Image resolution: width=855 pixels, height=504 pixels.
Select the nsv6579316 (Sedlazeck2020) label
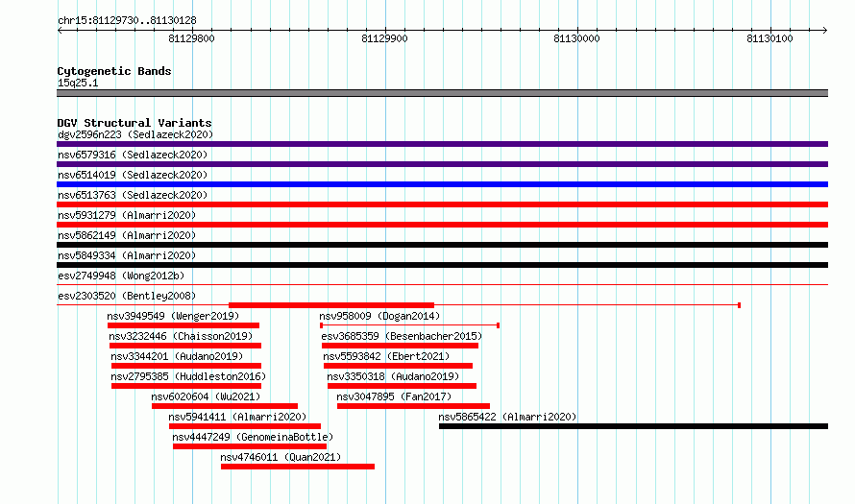[x=133, y=155]
